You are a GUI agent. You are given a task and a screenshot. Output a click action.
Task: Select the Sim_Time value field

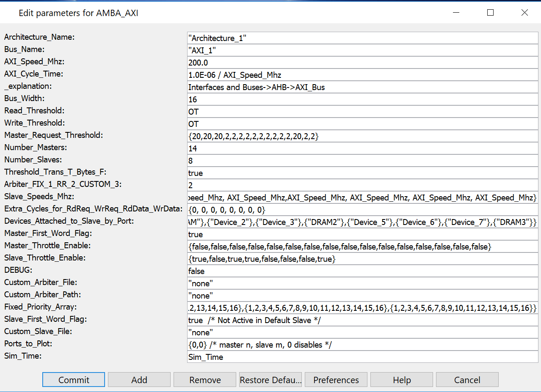[362, 357]
